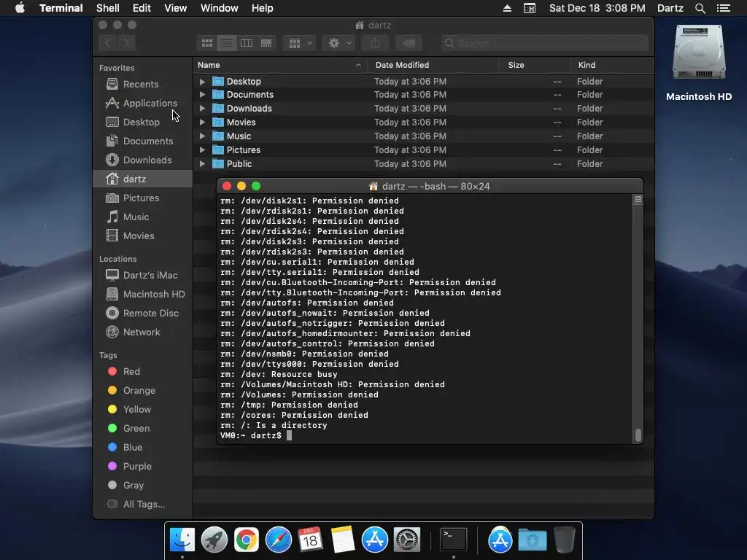
Task: Open the Terminal menu
Action: tap(61, 8)
